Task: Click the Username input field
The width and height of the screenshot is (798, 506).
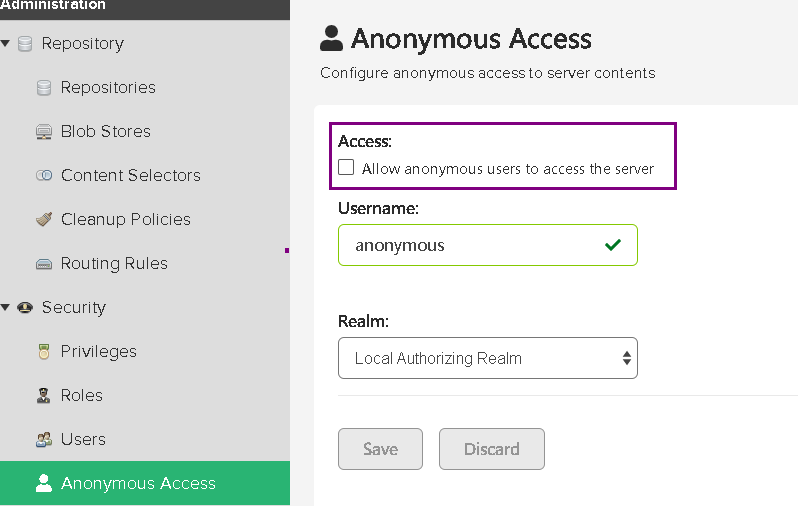Action: click(x=470, y=245)
